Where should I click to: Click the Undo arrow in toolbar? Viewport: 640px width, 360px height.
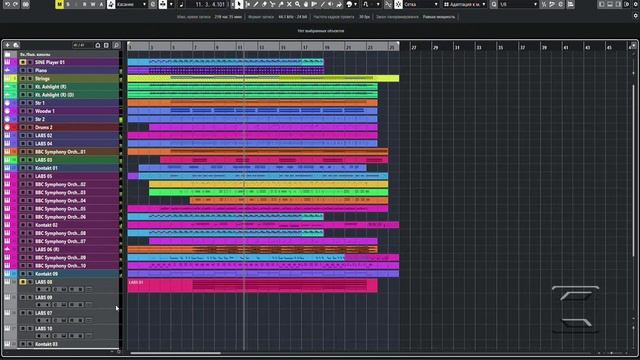[x=7, y=4]
